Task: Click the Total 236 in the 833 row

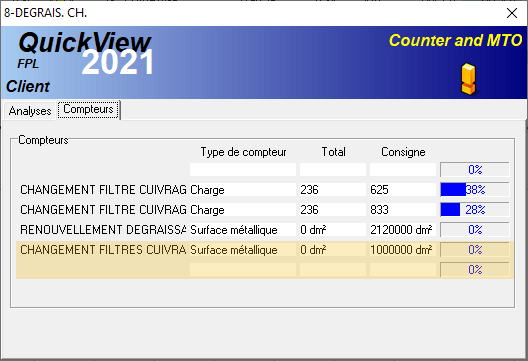Action: (x=333, y=209)
